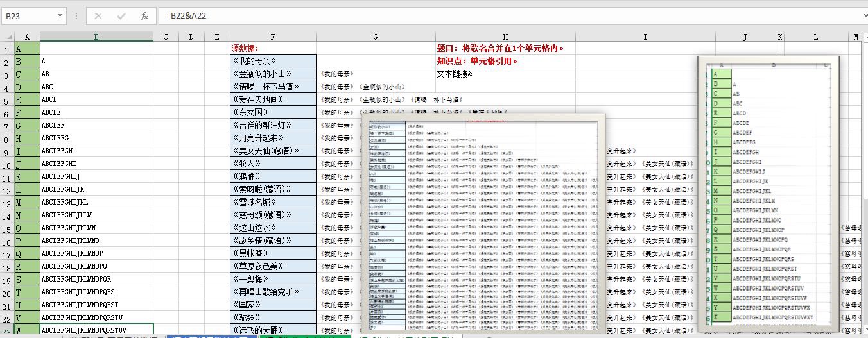868x338 pixels.
Task: Select column A header
Action: (27, 37)
